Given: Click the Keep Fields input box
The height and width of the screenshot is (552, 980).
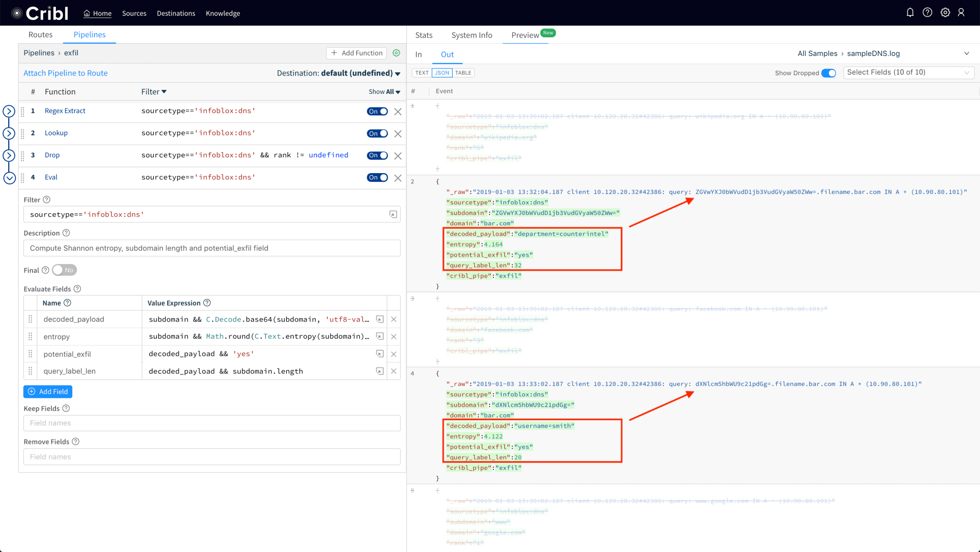Looking at the screenshot, I should coord(212,423).
